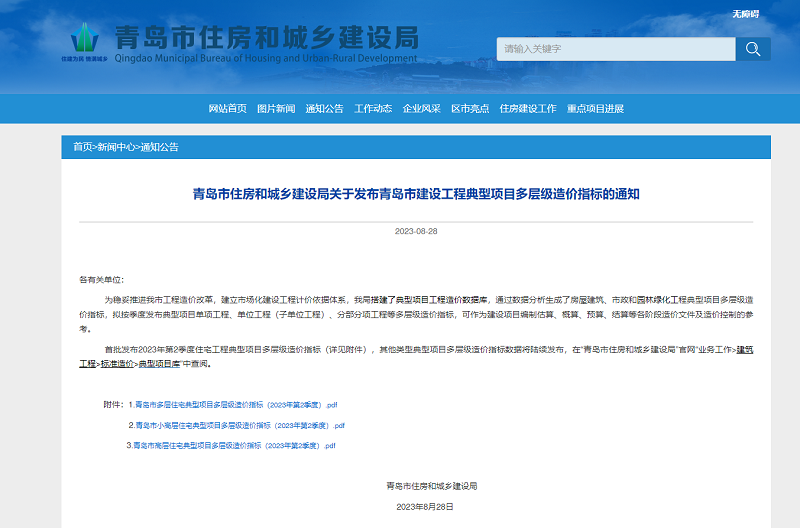Select 通知公告 in the navigation bar
Screen dimensions: 800x528
click(x=324, y=108)
